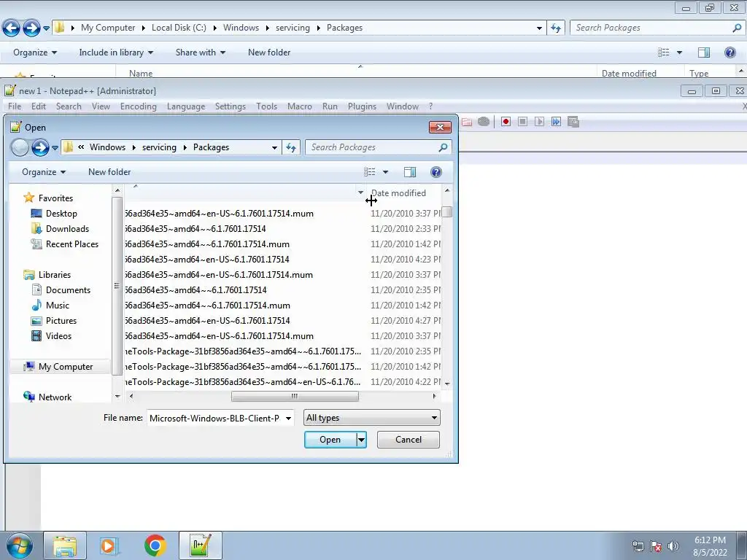Toggle the preview pane in Explorer window

pyautogui.click(x=704, y=52)
